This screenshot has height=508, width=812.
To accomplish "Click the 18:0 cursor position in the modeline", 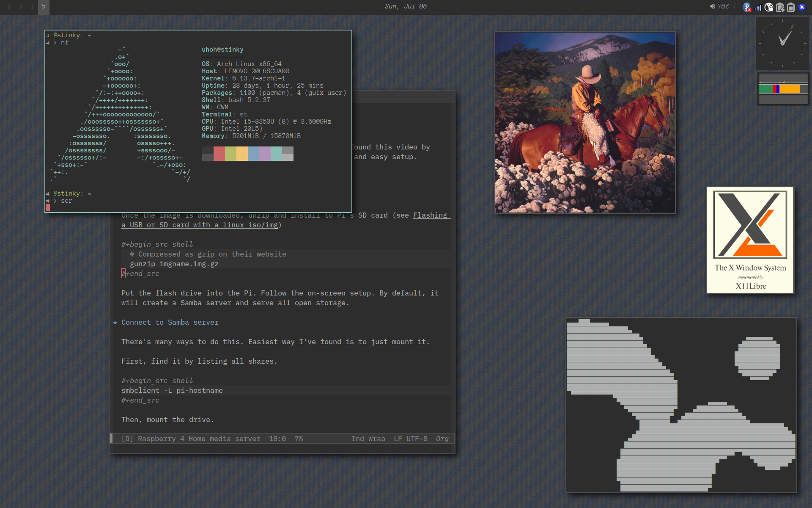I will tap(277, 439).
